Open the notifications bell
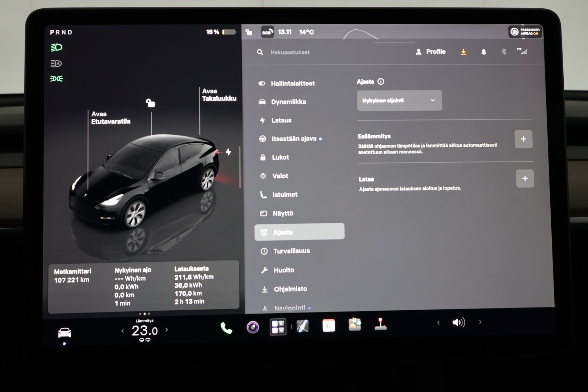 pos(483,52)
